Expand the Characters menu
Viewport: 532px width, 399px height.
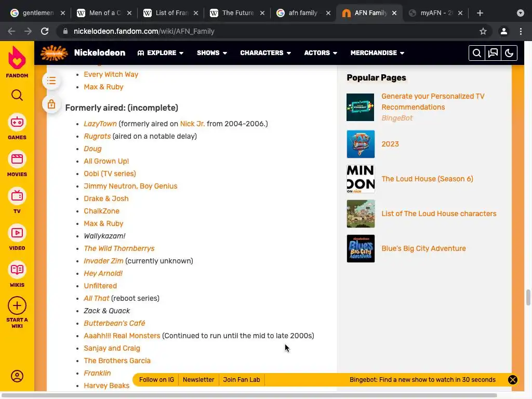(x=265, y=53)
